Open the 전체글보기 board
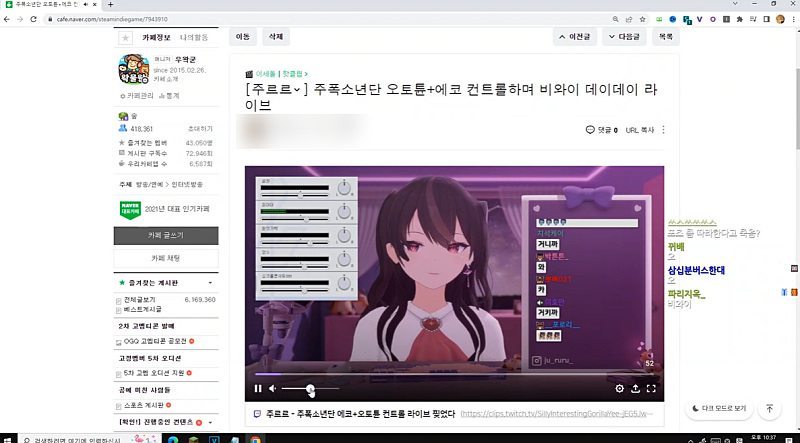This screenshot has width=800, height=443. pos(139,300)
